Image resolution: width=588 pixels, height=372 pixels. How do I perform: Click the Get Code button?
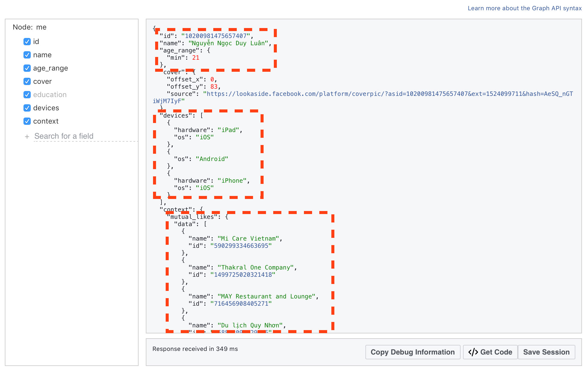(x=490, y=352)
